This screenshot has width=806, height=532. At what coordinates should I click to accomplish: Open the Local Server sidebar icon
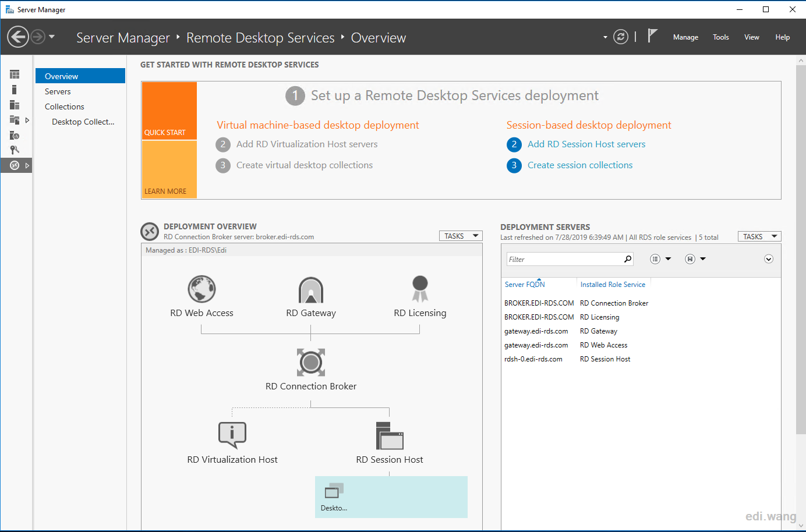pyautogui.click(x=14, y=90)
